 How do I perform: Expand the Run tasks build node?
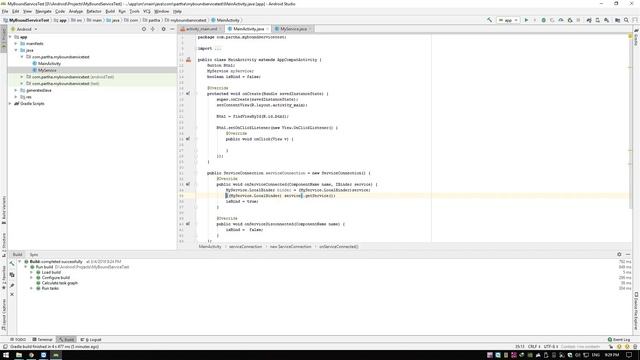(31, 288)
